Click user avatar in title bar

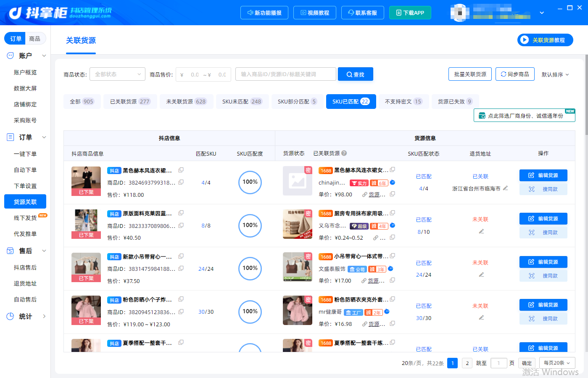click(460, 13)
